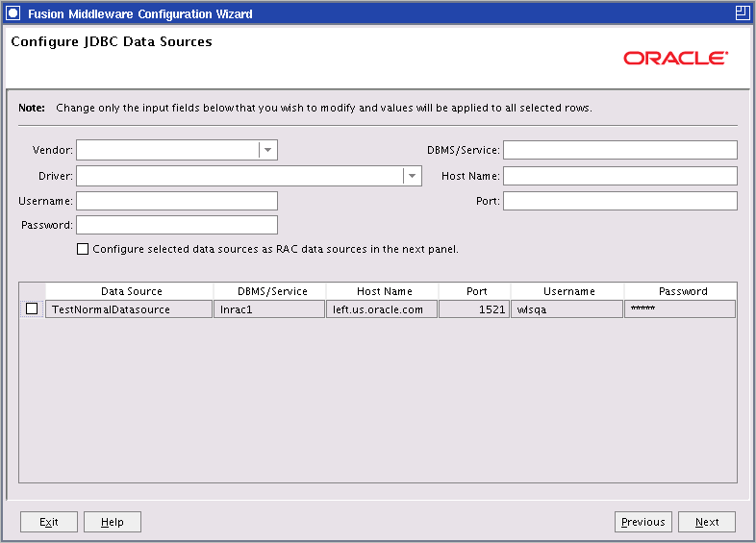The height and width of the screenshot is (543, 756).
Task: Focus the Host Name input field
Action: point(620,176)
